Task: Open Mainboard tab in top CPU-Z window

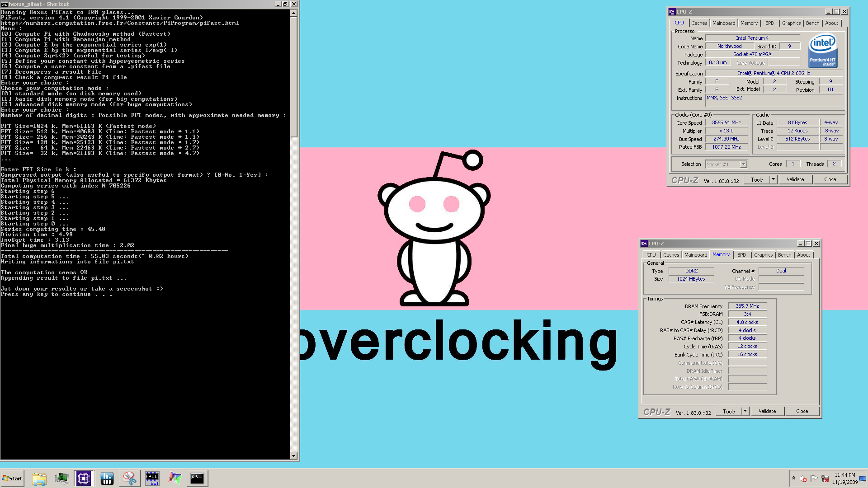Action: [724, 23]
